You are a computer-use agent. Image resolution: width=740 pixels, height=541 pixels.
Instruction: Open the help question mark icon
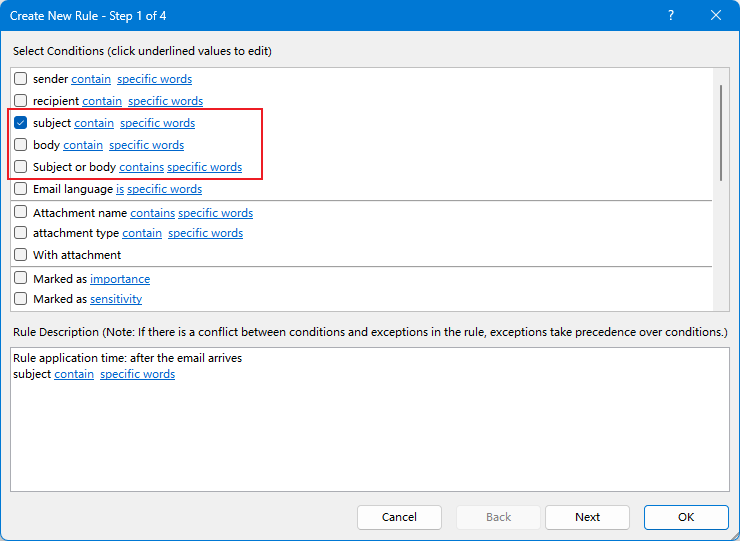point(671,16)
